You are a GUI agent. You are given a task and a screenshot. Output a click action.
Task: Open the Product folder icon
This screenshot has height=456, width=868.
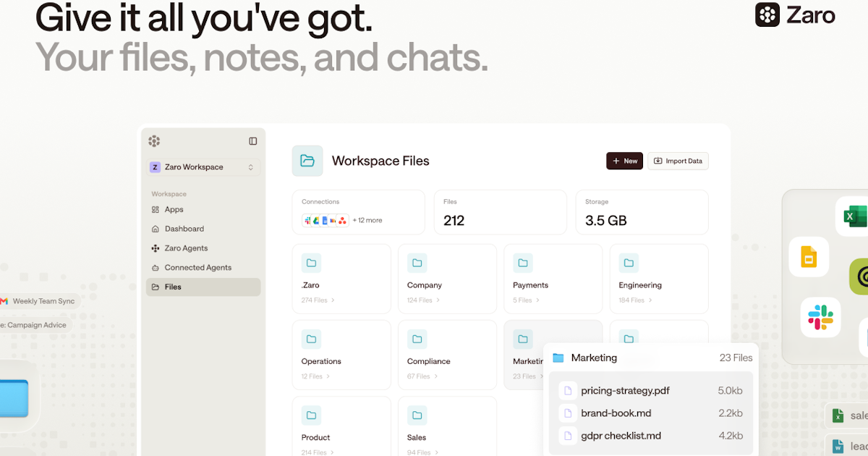[x=311, y=415]
